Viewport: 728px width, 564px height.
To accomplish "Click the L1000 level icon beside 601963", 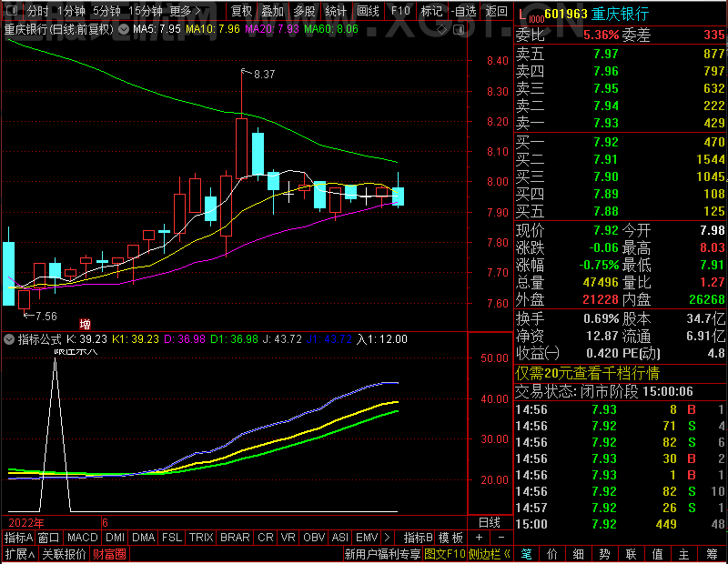I will (531, 16).
